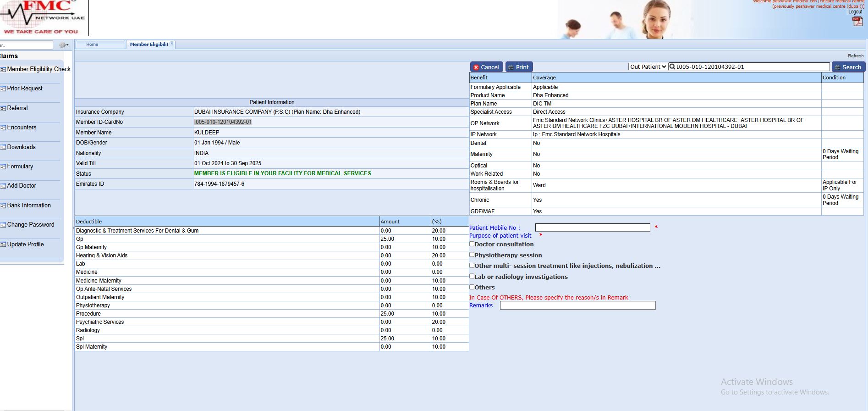
Task: Click the Prior Request sidebar icon
Action: click(3, 89)
